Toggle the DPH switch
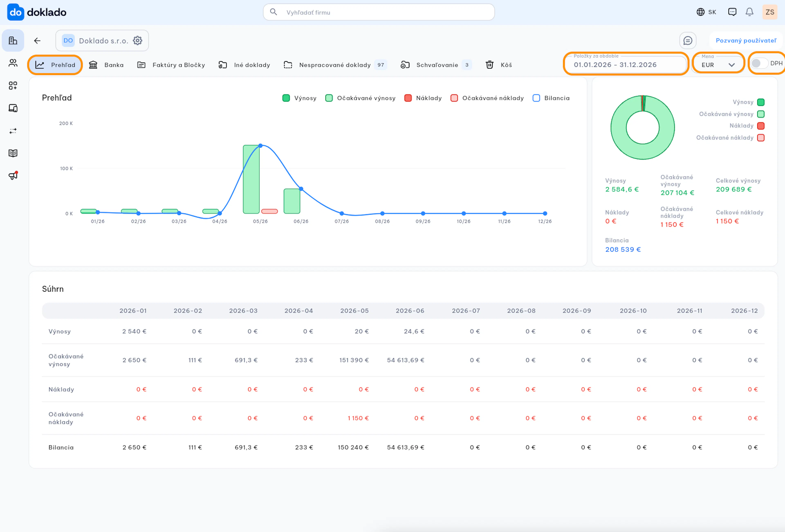This screenshot has height=532, width=785. pos(759,63)
